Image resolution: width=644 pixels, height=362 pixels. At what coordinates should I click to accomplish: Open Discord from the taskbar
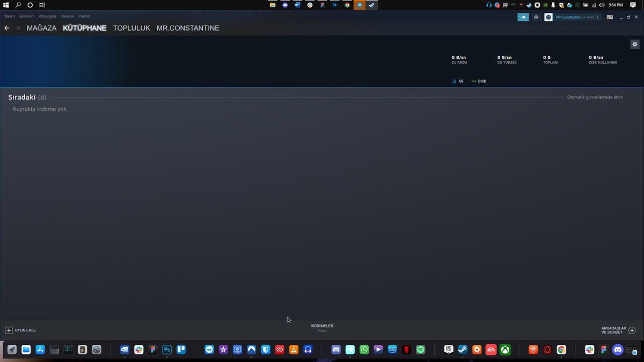pos(335,350)
